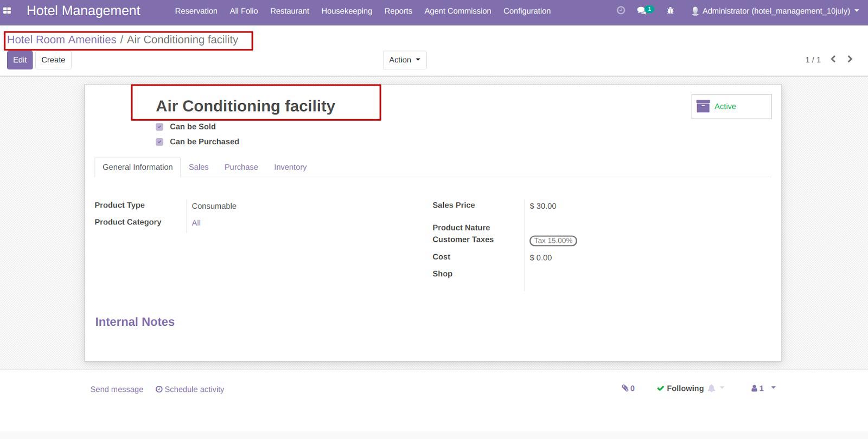Open the Housekeeping menu
Image resolution: width=868 pixels, height=439 pixels.
[x=347, y=11]
